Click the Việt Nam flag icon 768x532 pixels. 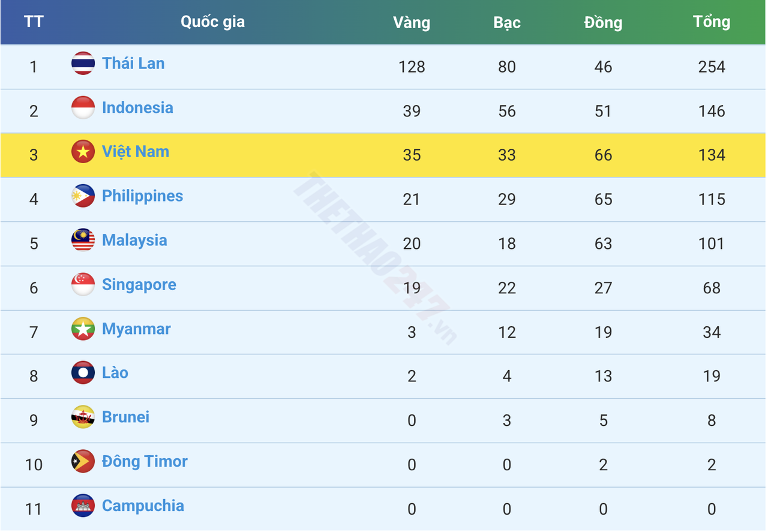pos(83,152)
